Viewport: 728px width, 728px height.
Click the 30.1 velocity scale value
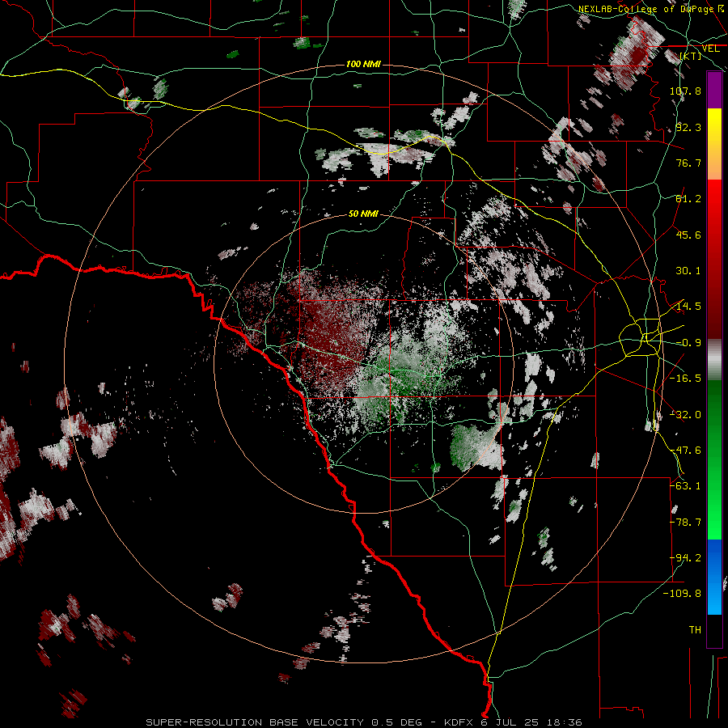[688, 271]
